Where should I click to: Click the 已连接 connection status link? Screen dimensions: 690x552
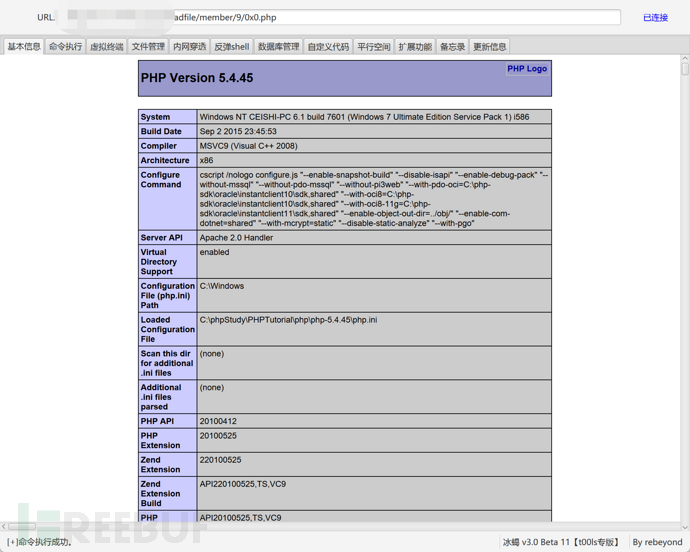655,17
